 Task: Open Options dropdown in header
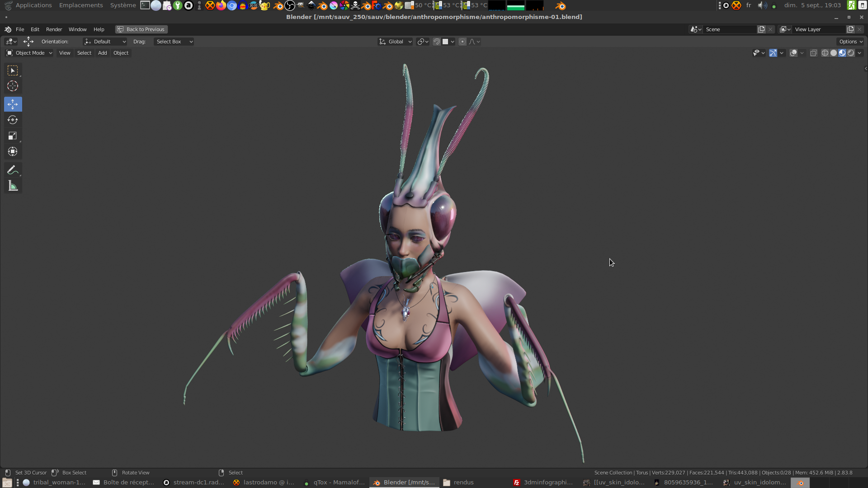click(851, 42)
